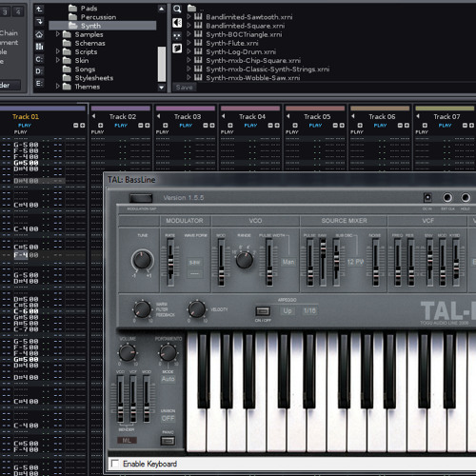Click the piano icon beside Synth-Flute.xrni
Viewport: 476px width, 476px height.
[198, 43]
